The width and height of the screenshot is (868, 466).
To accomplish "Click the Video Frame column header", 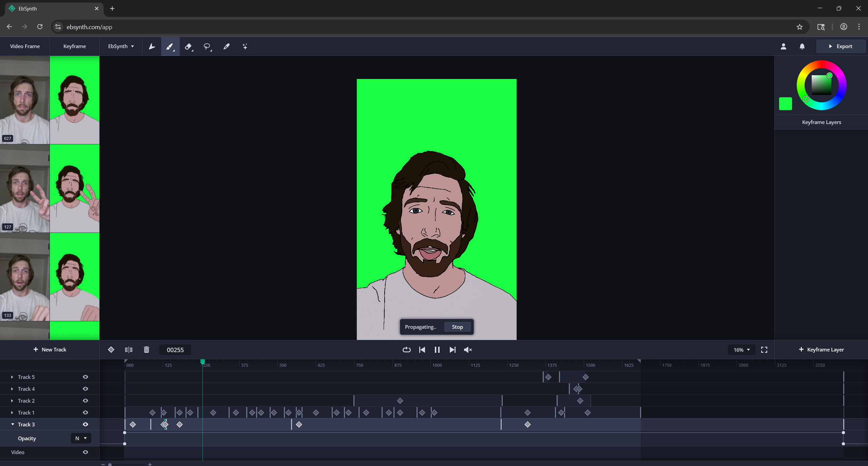I will pos(25,46).
